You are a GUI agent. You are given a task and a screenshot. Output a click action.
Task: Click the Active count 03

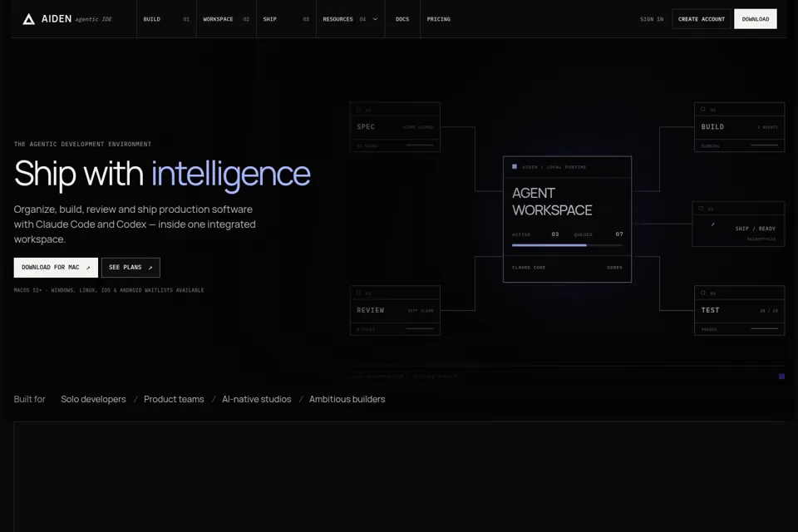(555, 234)
